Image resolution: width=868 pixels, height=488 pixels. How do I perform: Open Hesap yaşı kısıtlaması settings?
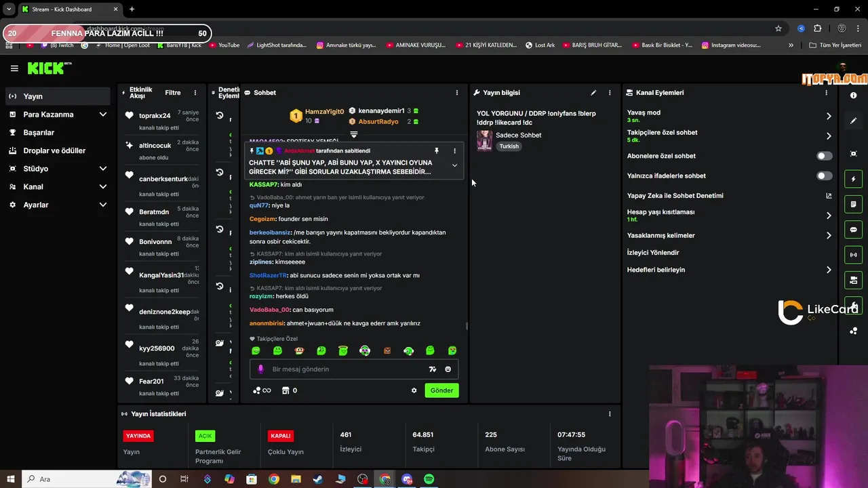(x=729, y=216)
